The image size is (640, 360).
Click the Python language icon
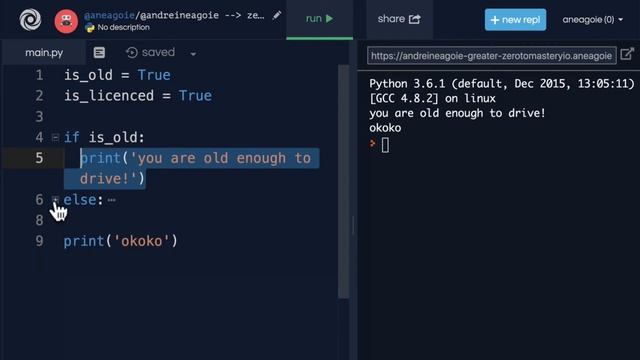point(89,28)
